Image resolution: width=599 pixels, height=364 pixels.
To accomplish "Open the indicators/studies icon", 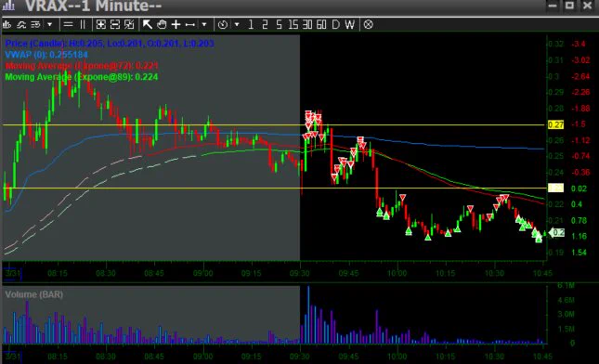I will pyautogui.click(x=21, y=25).
